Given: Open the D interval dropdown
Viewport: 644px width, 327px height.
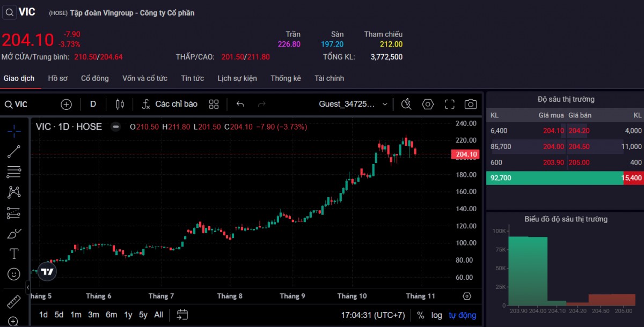Looking at the screenshot, I should (x=93, y=105).
